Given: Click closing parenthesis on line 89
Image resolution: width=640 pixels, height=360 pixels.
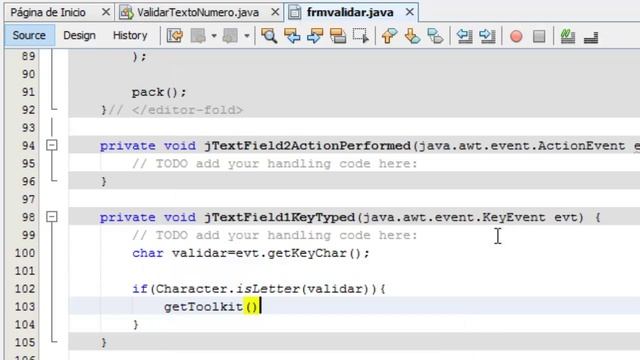Looking at the screenshot, I should coord(136,56).
